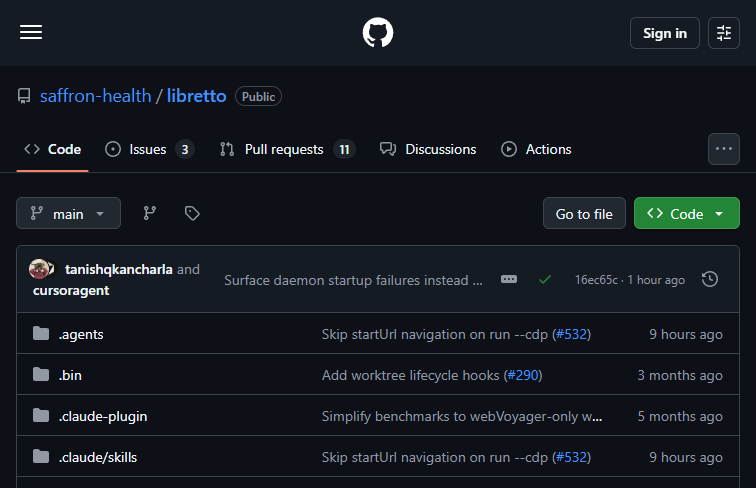Screen dimensions: 756x488
Task: Open the .agents folder
Action: [x=81, y=334]
